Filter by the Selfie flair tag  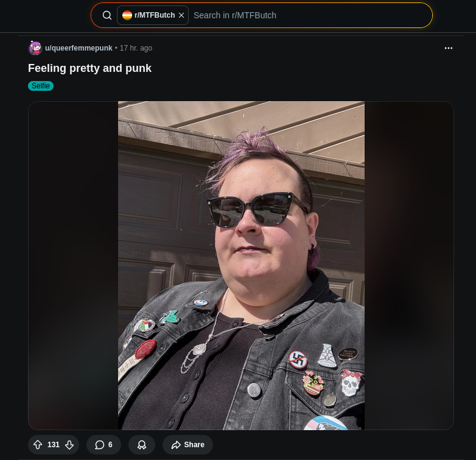pyautogui.click(x=41, y=86)
